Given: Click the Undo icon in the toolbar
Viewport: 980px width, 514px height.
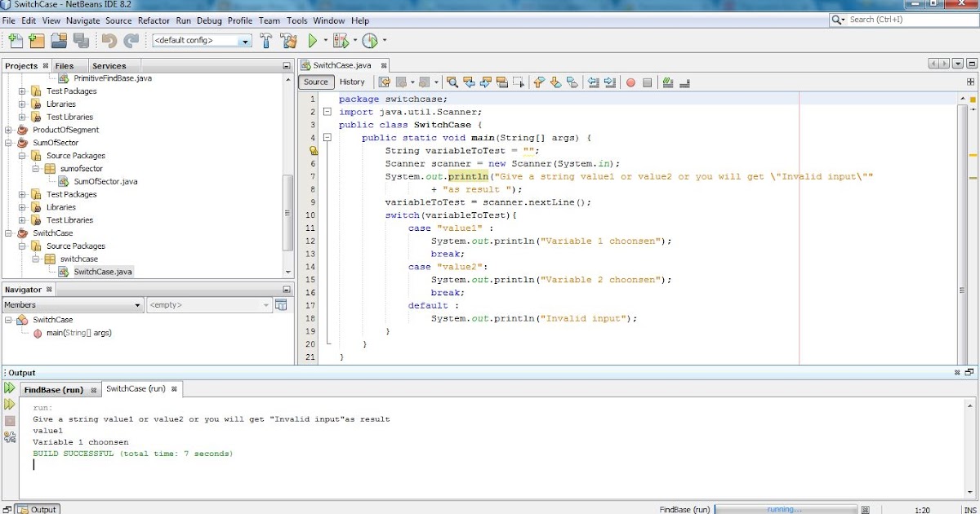Looking at the screenshot, I should click(x=109, y=41).
